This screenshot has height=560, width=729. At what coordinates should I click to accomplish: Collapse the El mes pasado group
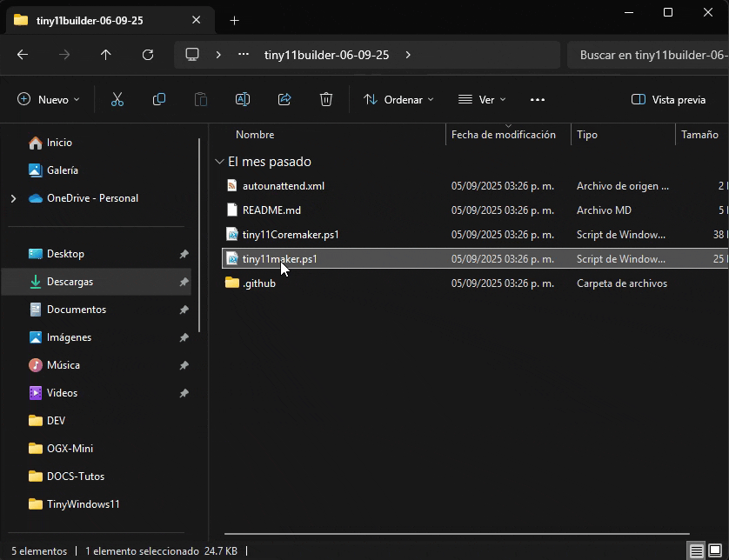coord(218,162)
